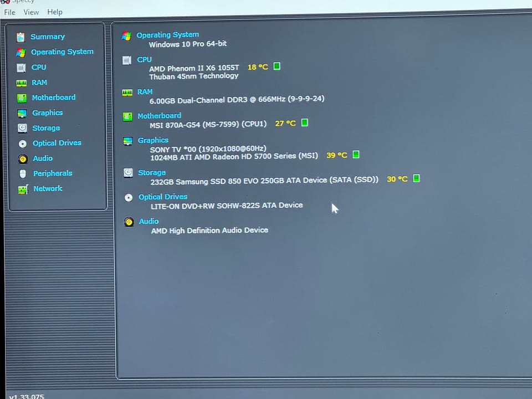Screen dimensions: 532x399
Task: Click Thuban 45nm Technology text
Action: (194, 76)
